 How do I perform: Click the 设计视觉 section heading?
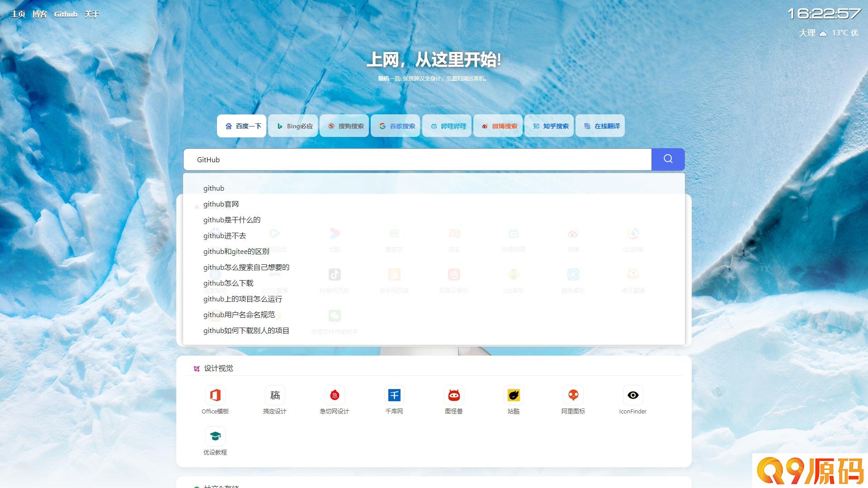(218, 368)
